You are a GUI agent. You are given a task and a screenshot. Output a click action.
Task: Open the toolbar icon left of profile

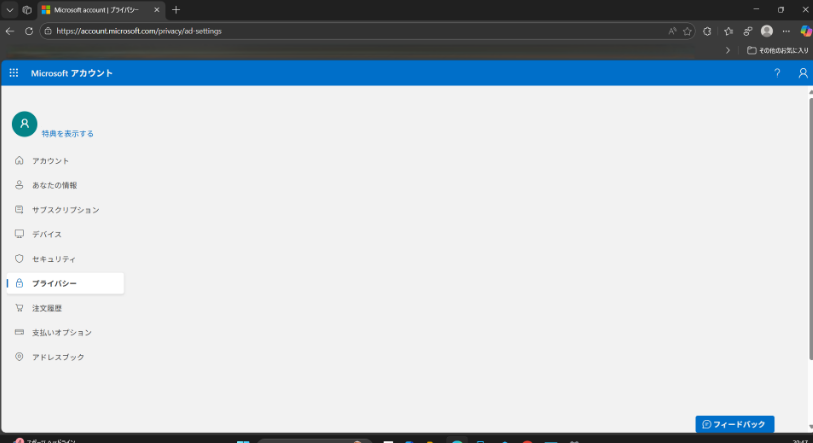(x=747, y=31)
